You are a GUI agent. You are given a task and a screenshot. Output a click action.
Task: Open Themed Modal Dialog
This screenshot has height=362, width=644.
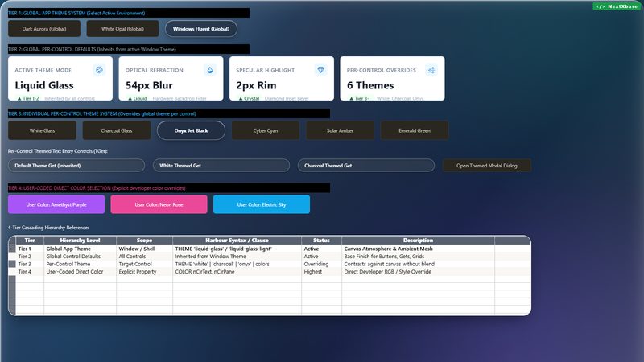click(487, 166)
